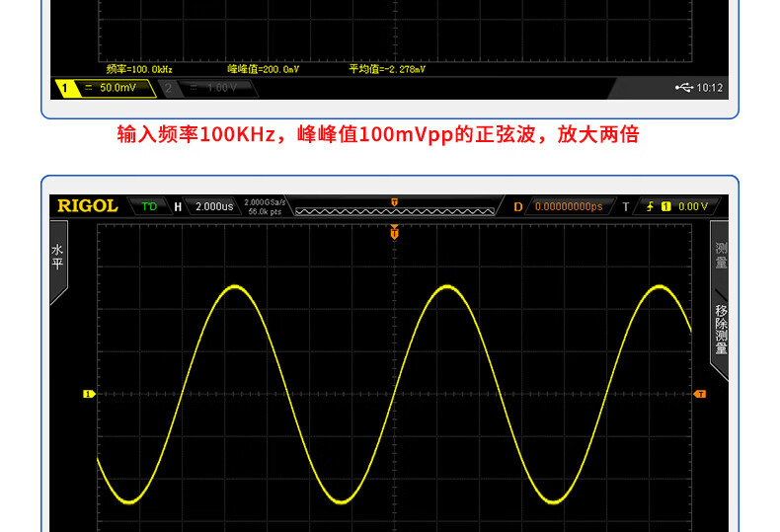The height and width of the screenshot is (532, 780).
Task: Open the 测量 (measure) side tab
Action: (x=721, y=256)
